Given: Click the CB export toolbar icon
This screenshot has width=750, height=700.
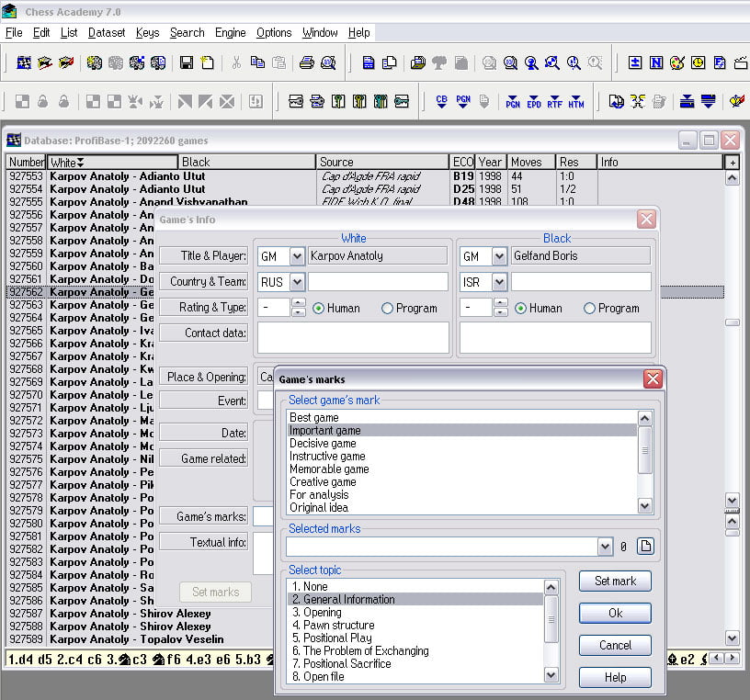Looking at the screenshot, I should 441,101.
